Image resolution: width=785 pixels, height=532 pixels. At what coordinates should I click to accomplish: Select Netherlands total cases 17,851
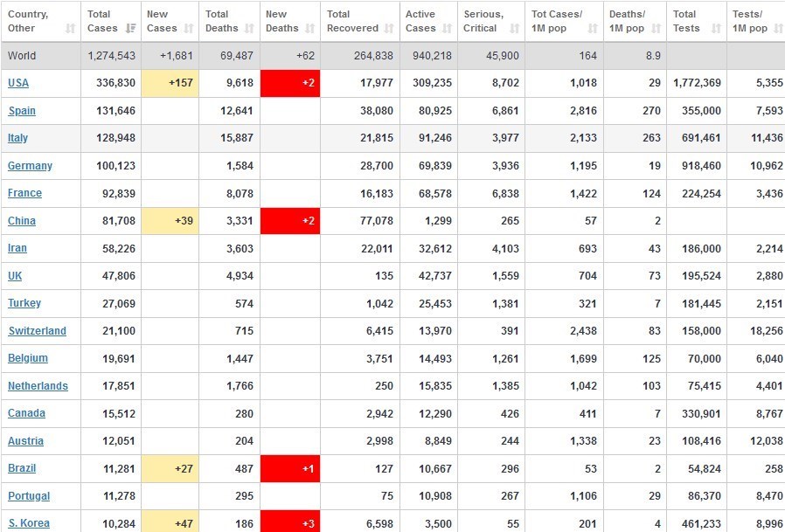[x=119, y=386]
